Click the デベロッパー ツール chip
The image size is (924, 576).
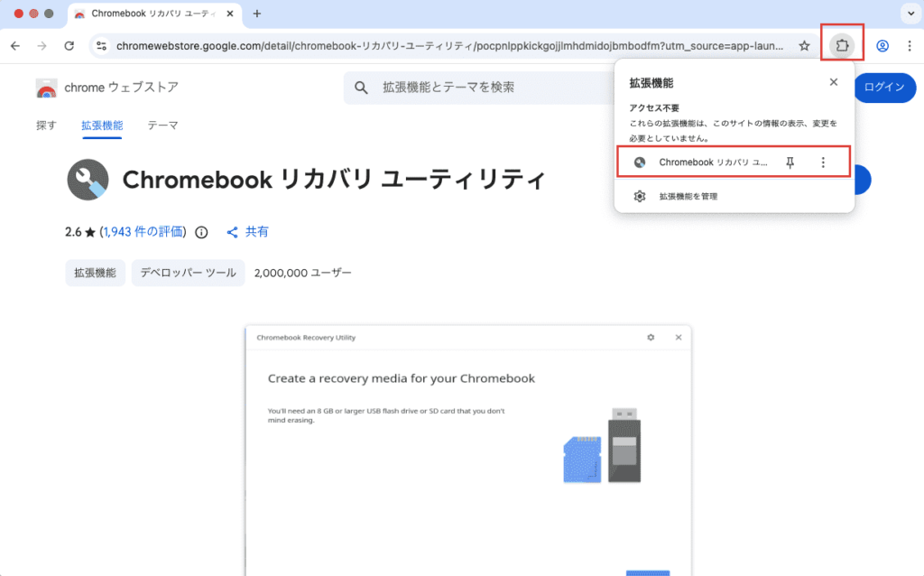188,273
